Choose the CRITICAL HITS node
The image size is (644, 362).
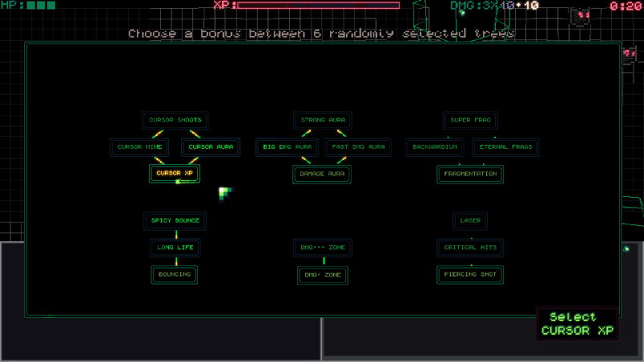[x=470, y=248]
